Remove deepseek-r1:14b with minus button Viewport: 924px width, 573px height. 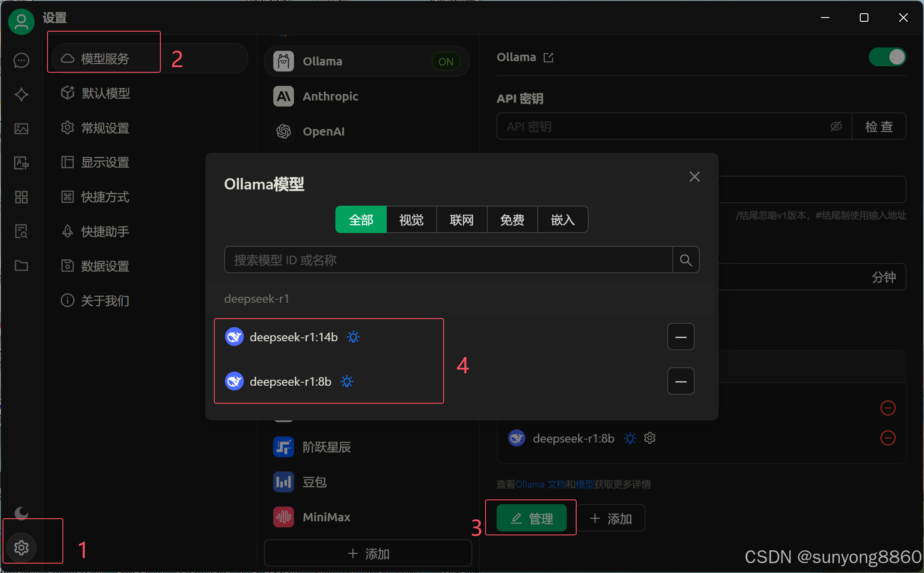(681, 337)
